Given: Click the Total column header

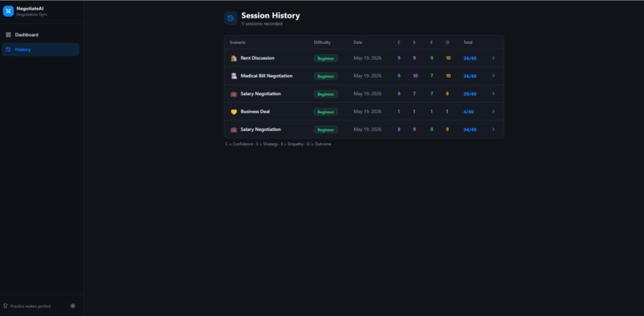Looking at the screenshot, I should coord(467,42).
